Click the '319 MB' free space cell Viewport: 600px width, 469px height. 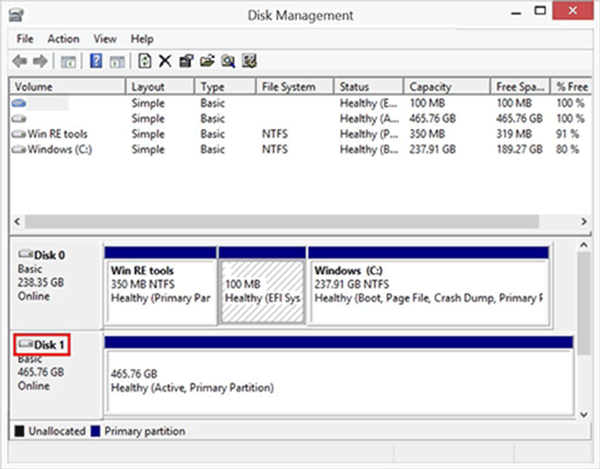514,134
